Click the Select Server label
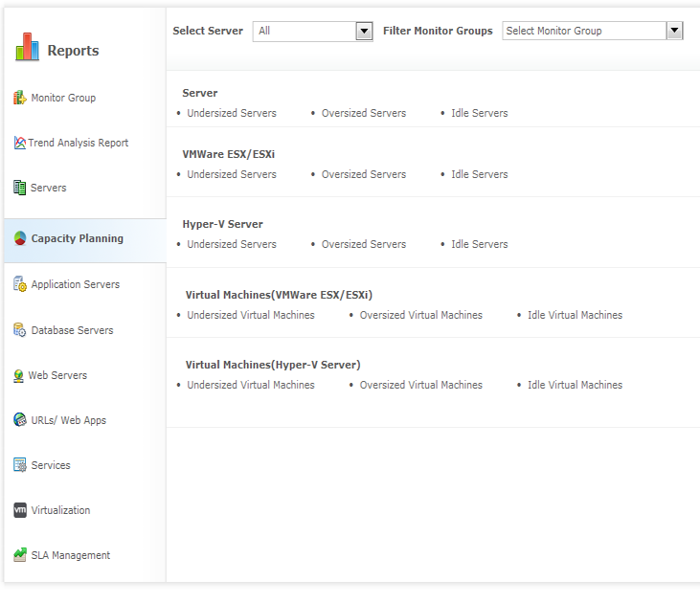Viewport: 700px width, 603px height. click(x=208, y=31)
